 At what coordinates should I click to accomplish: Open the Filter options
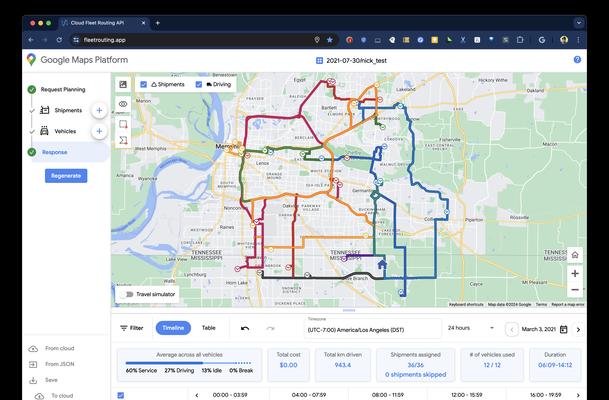pyautogui.click(x=132, y=328)
